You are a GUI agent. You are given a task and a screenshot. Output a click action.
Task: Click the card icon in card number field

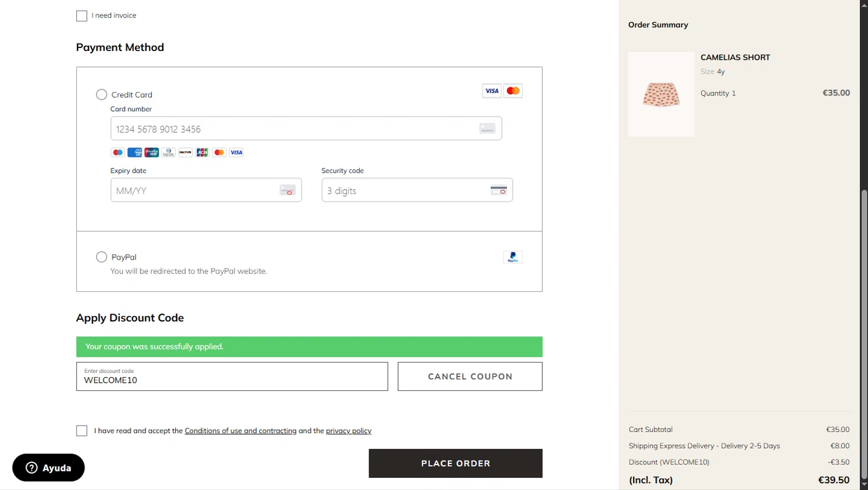pos(487,129)
